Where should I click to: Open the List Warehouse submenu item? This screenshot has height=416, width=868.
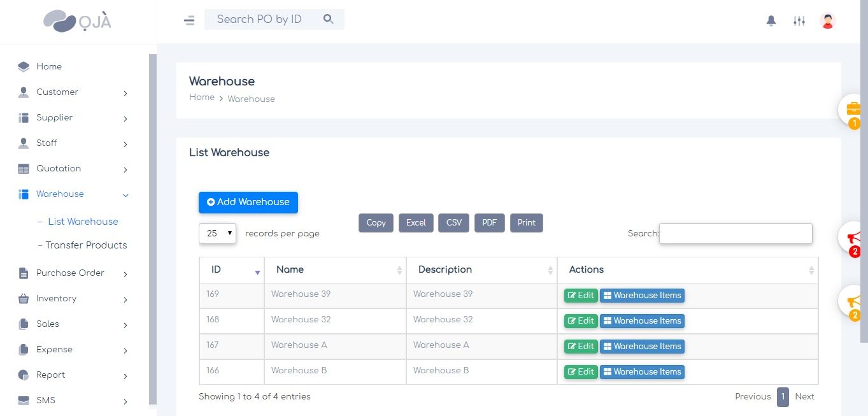82,222
